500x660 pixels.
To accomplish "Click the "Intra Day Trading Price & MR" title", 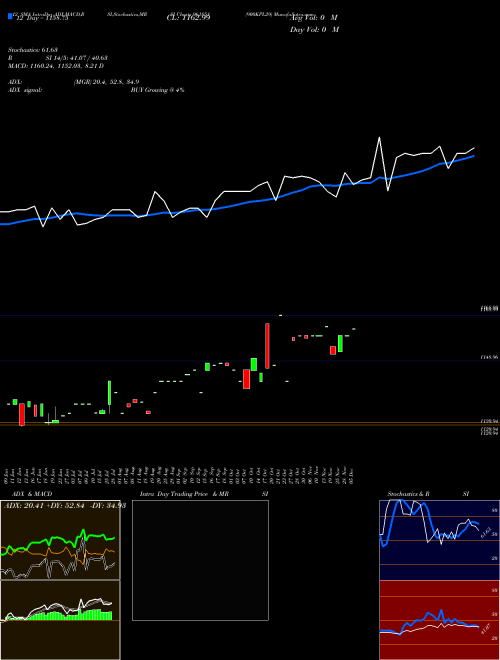I will click(x=184, y=494).
